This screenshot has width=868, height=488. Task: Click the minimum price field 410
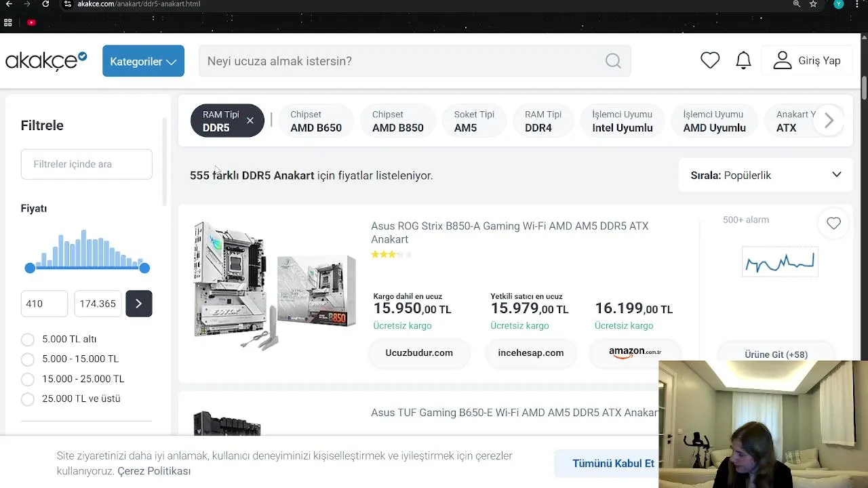(x=45, y=304)
